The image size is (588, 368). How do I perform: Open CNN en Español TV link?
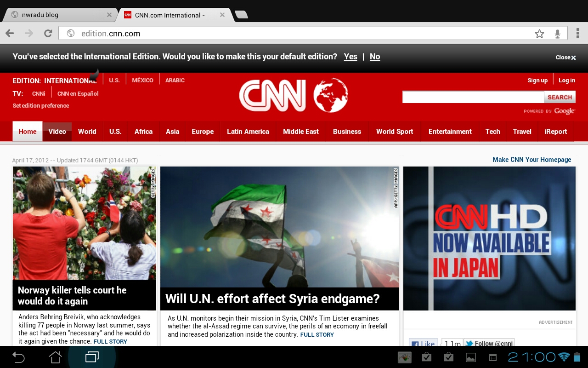[78, 93]
